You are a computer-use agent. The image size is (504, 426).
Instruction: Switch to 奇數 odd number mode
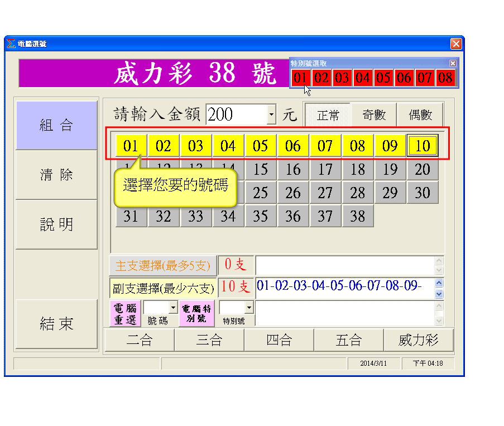[373, 115]
